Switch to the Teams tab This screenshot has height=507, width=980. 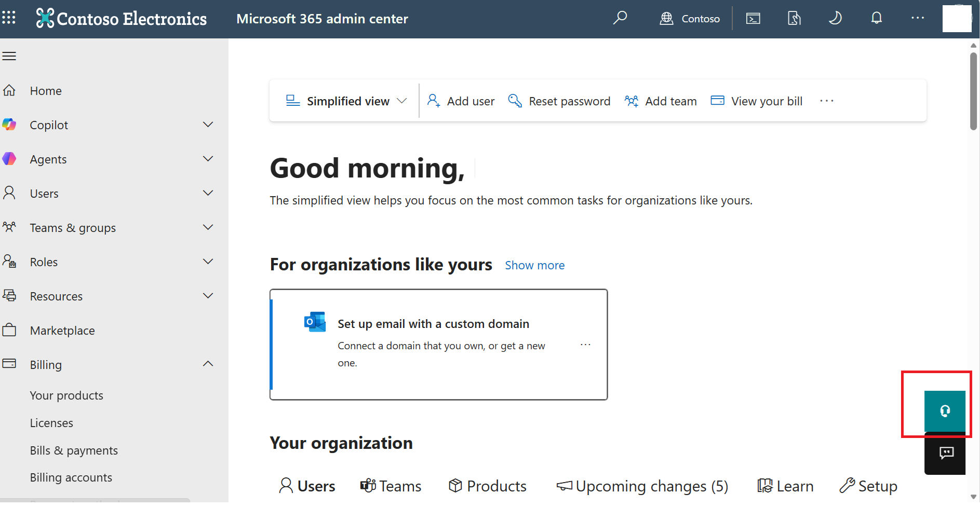391,486
